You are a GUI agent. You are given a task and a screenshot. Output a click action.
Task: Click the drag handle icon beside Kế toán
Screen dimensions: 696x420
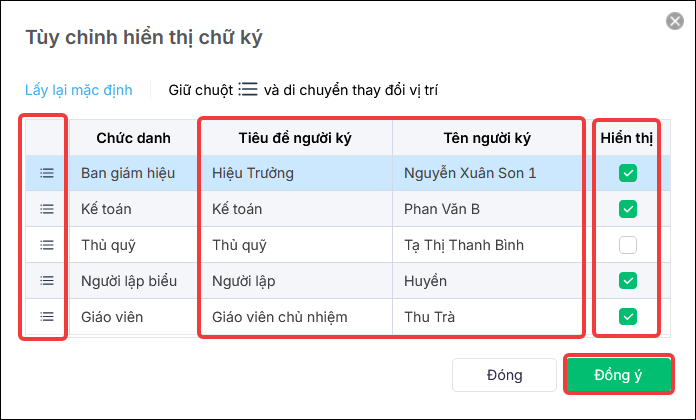pos(47,209)
